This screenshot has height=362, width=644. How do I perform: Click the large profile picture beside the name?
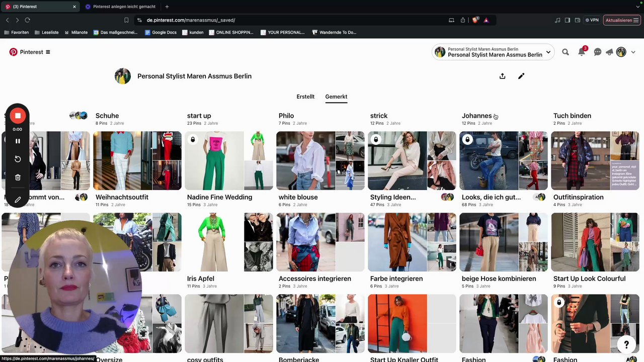(x=123, y=76)
